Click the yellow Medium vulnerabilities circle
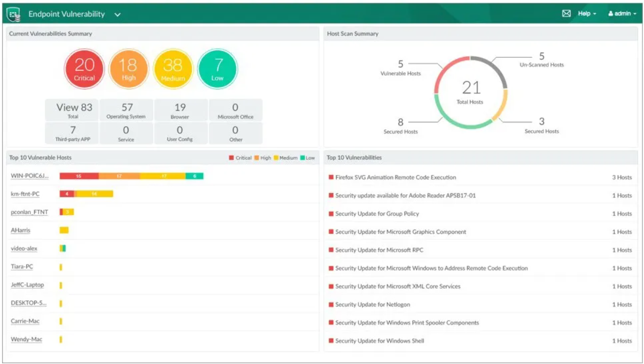This screenshot has width=644, height=364. pyautogui.click(x=173, y=69)
